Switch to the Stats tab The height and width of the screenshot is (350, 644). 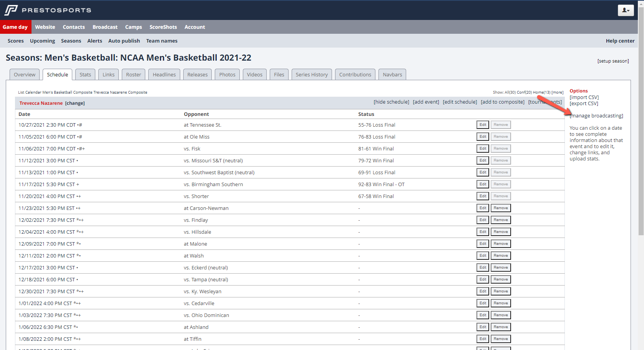pos(85,74)
